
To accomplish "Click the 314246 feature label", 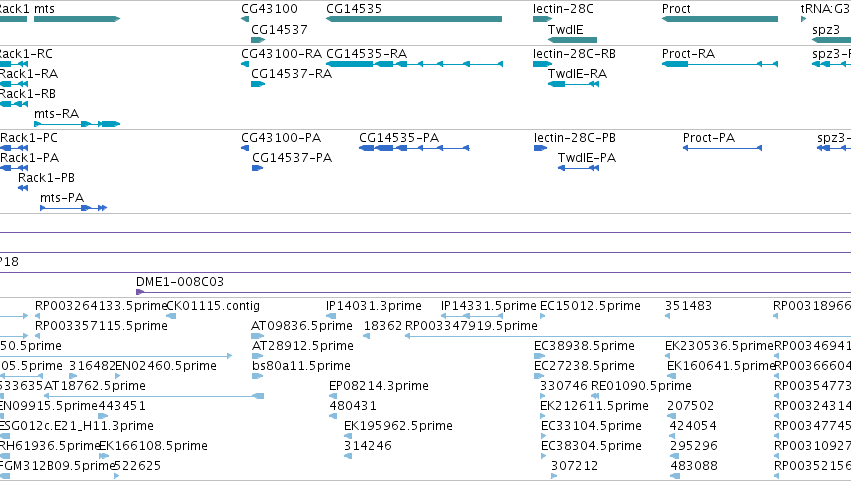I will click(x=367, y=446).
